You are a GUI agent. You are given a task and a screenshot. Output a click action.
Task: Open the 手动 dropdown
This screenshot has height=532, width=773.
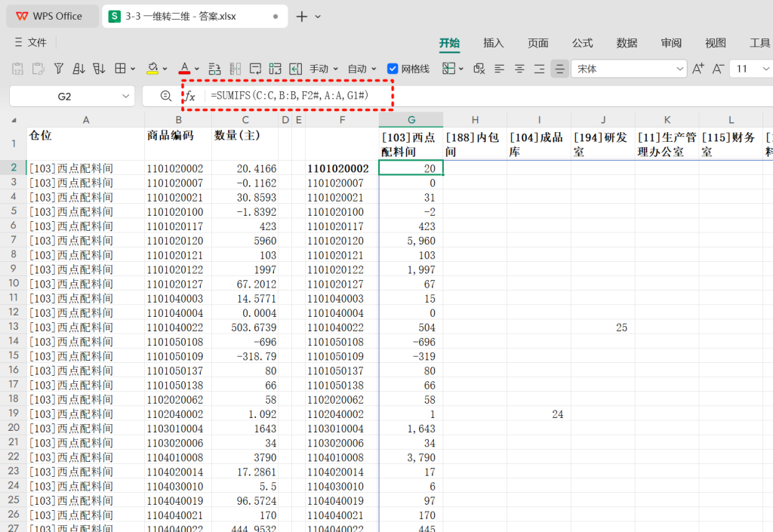[x=323, y=69]
